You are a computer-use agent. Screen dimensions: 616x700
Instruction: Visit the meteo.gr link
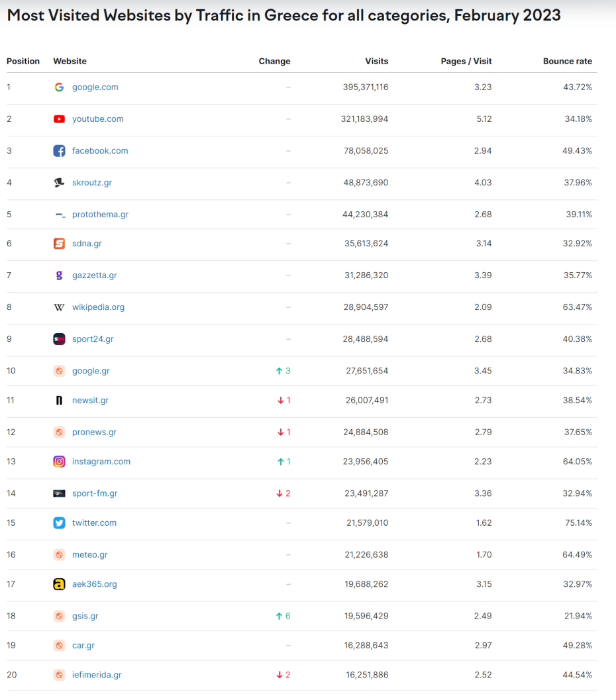point(89,555)
